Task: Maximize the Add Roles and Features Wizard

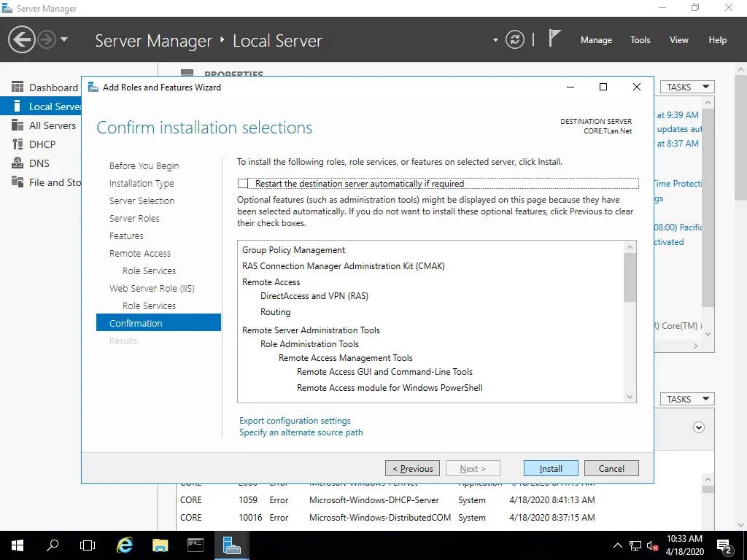Action: click(x=603, y=87)
